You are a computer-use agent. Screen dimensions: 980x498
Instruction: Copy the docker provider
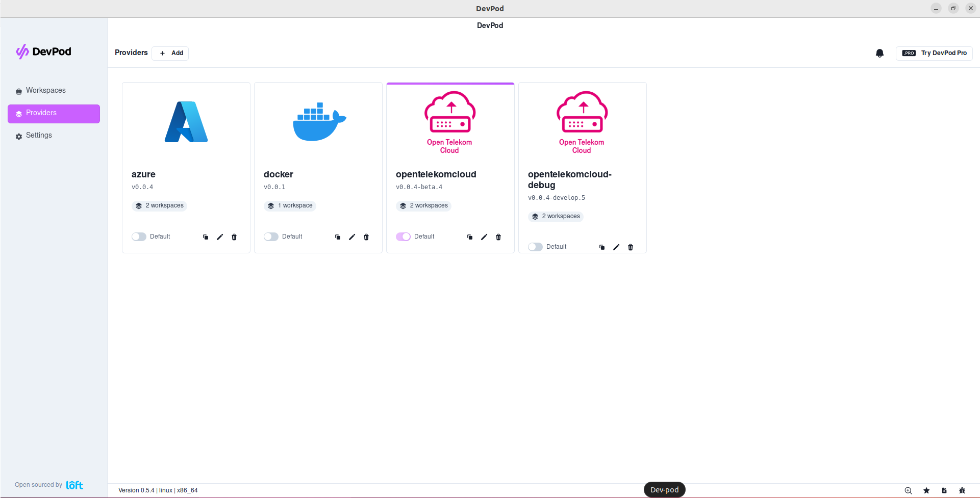[x=338, y=237]
